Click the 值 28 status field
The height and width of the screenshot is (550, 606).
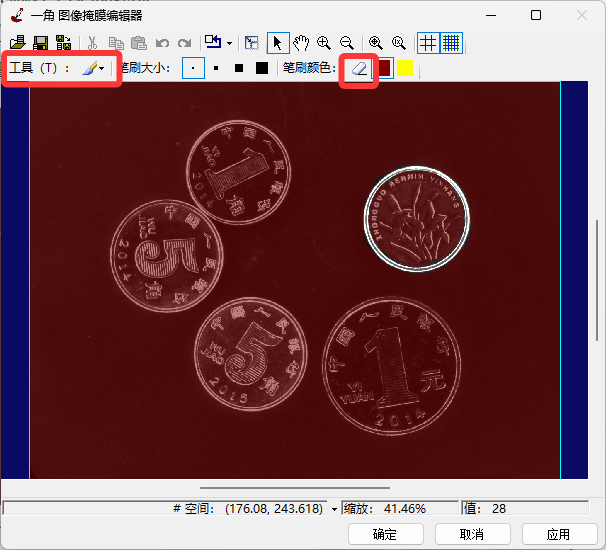(x=525, y=509)
